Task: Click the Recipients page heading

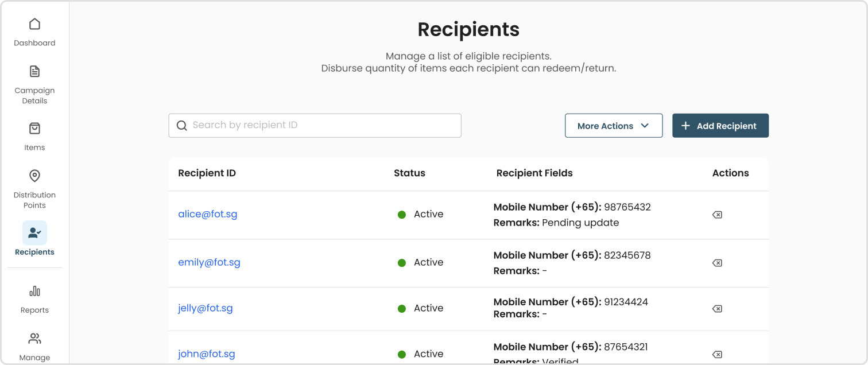Action: coord(468,29)
